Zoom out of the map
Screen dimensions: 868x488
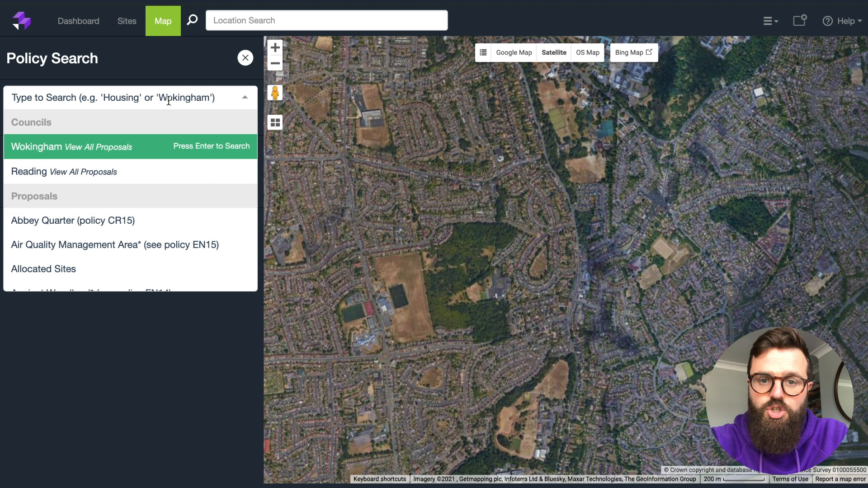tap(275, 63)
